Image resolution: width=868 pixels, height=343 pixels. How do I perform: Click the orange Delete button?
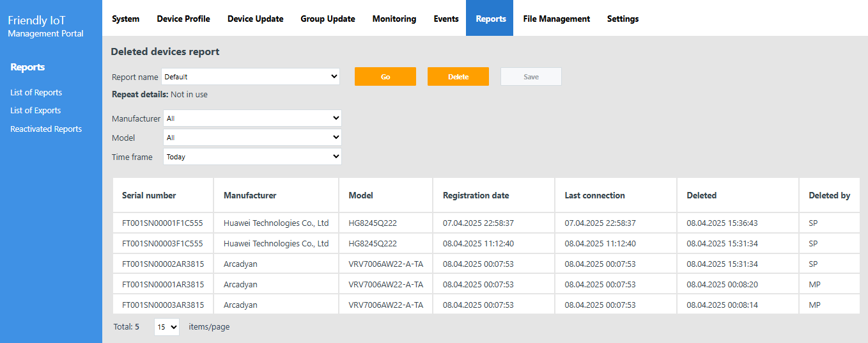click(458, 77)
